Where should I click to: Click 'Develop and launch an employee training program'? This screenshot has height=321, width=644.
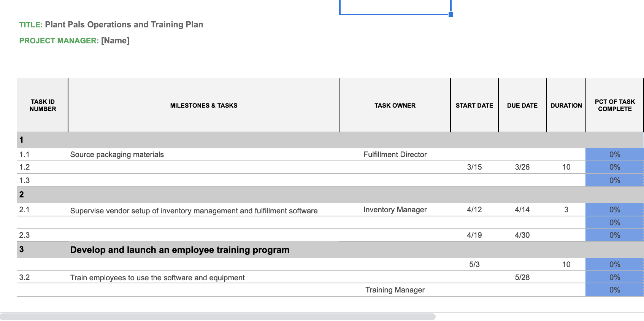pyautogui.click(x=180, y=250)
